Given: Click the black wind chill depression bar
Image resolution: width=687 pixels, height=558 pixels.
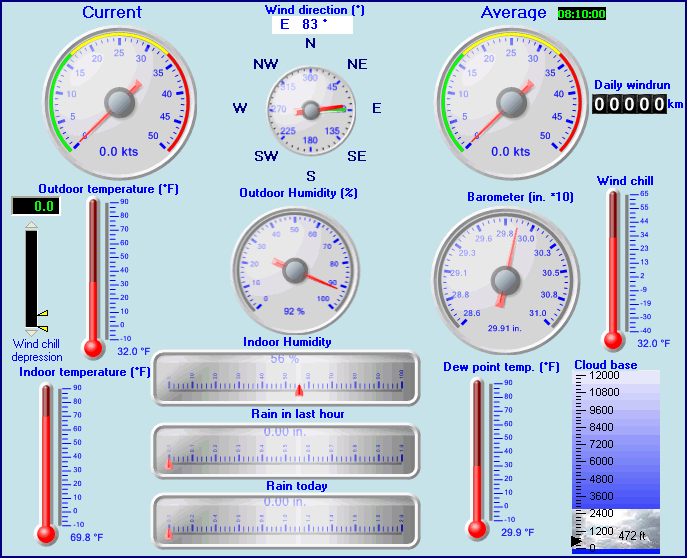Looking at the screenshot, I should [x=32, y=279].
